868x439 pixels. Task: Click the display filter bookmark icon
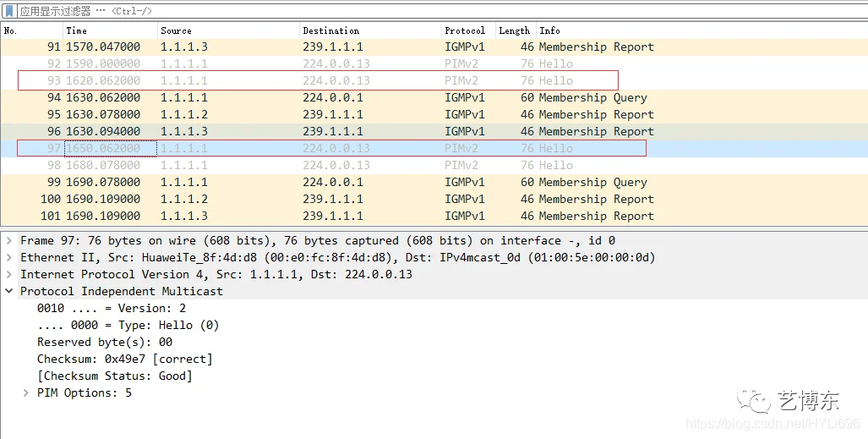(x=8, y=10)
